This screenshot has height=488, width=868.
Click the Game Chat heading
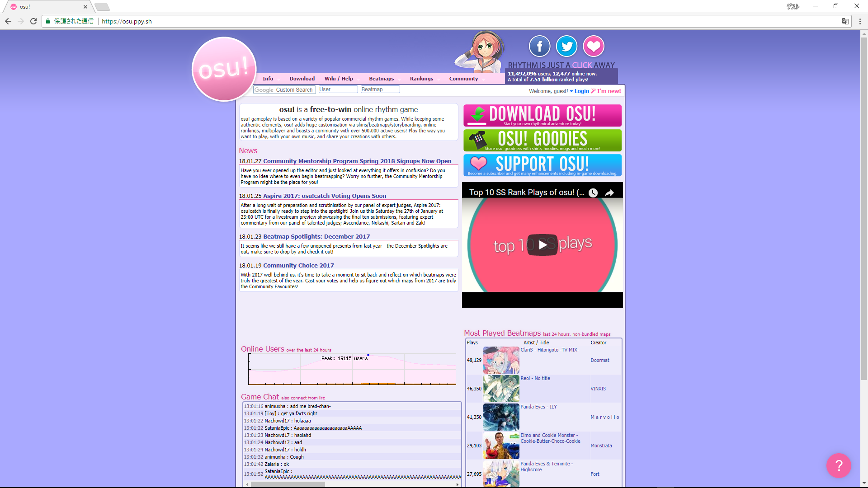[x=260, y=397]
